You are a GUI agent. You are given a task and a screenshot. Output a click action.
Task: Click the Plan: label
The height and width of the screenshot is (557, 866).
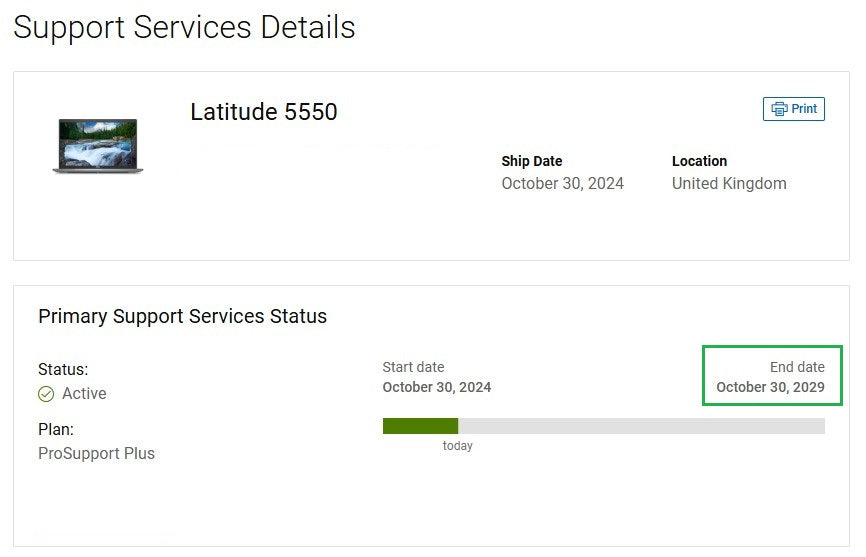[56, 429]
